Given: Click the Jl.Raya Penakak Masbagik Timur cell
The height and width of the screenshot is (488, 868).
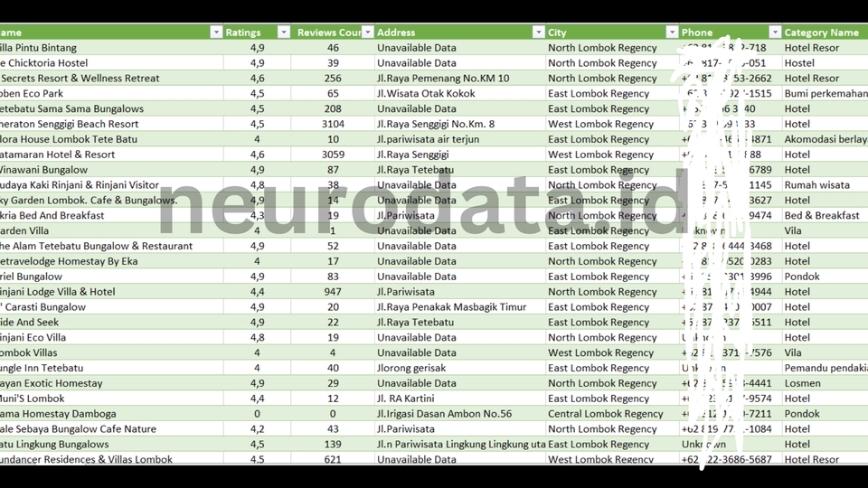Looking at the screenshot, I should coord(451,307).
